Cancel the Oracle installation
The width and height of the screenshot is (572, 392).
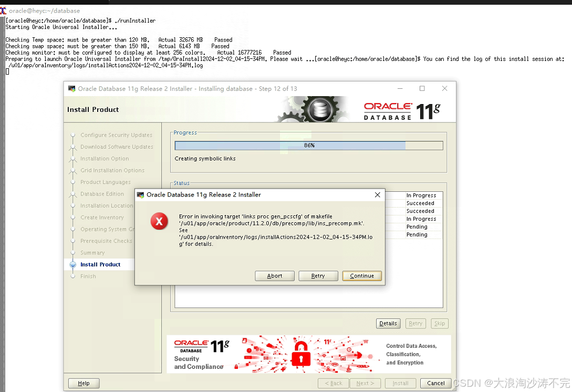click(435, 383)
